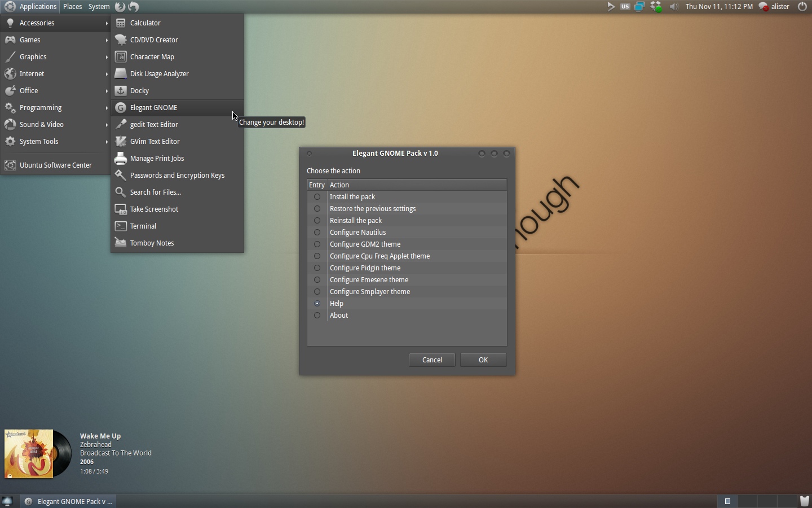Select the Install the pack radio button
This screenshot has width=812, height=508.
[x=317, y=197]
